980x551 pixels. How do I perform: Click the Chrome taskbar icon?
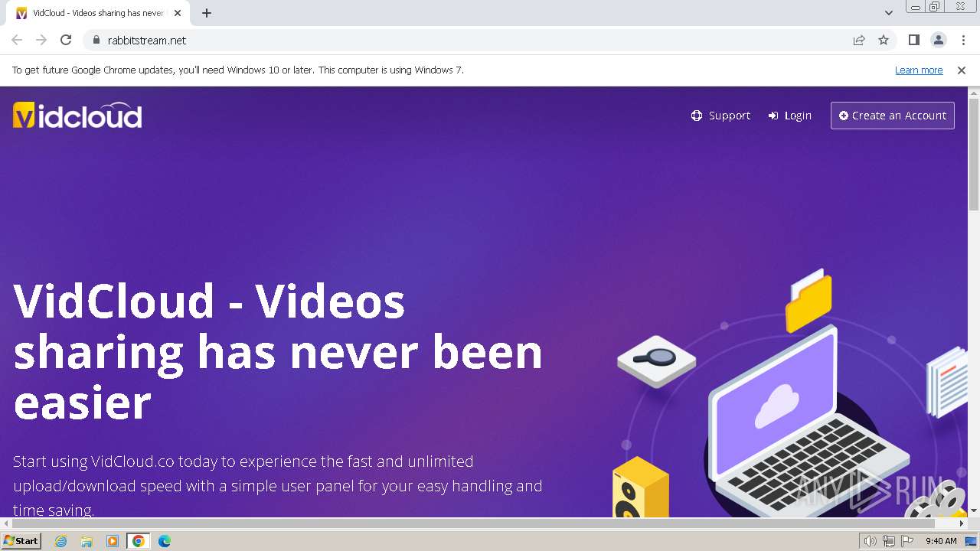coord(138,541)
